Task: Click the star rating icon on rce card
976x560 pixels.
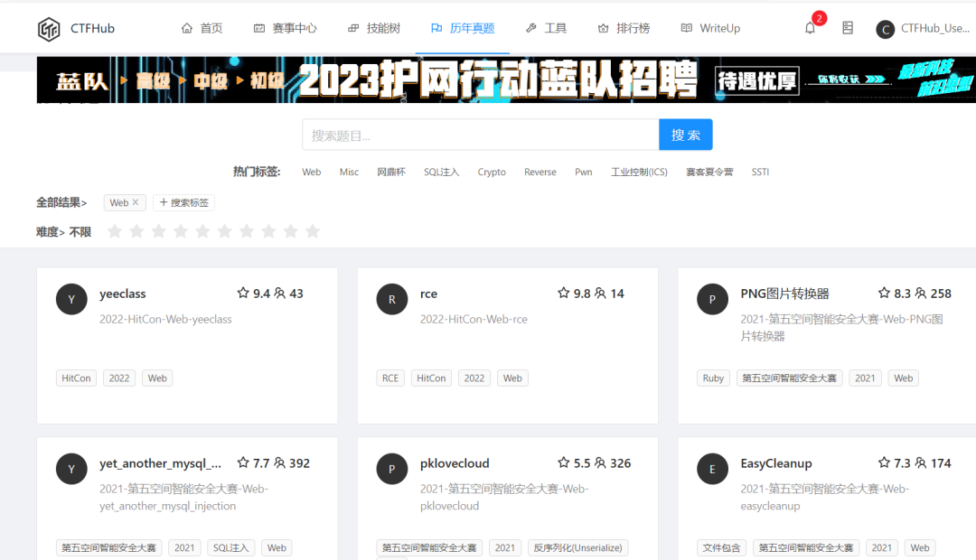Action: coord(564,293)
